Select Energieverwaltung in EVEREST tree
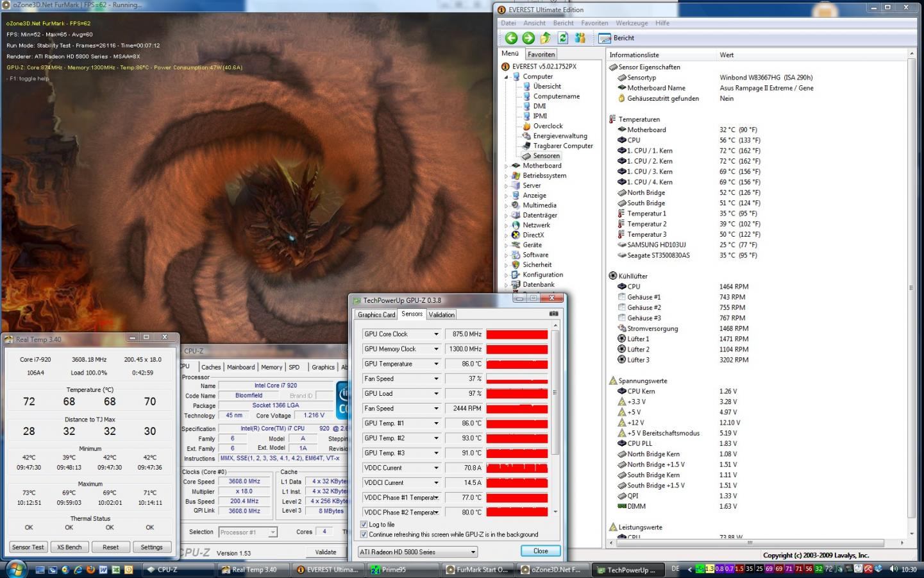The height and width of the screenshot is (578, 924). coord(560,136)
